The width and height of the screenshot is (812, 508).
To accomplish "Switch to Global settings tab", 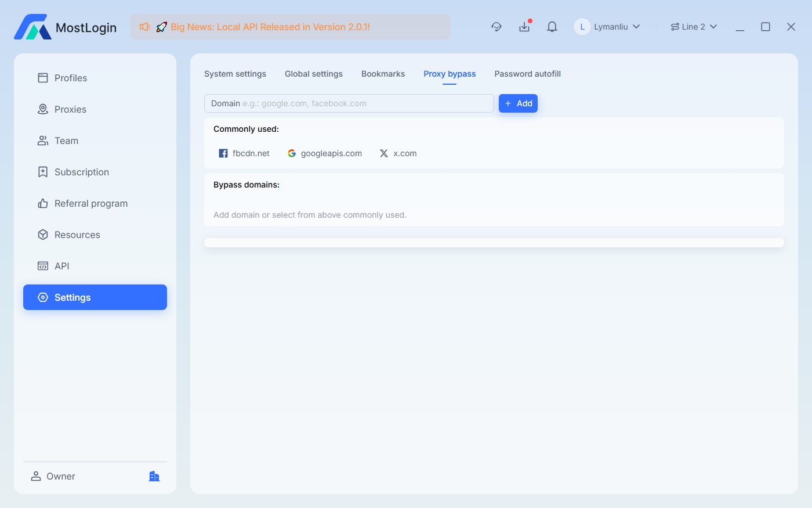I will (314, 74).
